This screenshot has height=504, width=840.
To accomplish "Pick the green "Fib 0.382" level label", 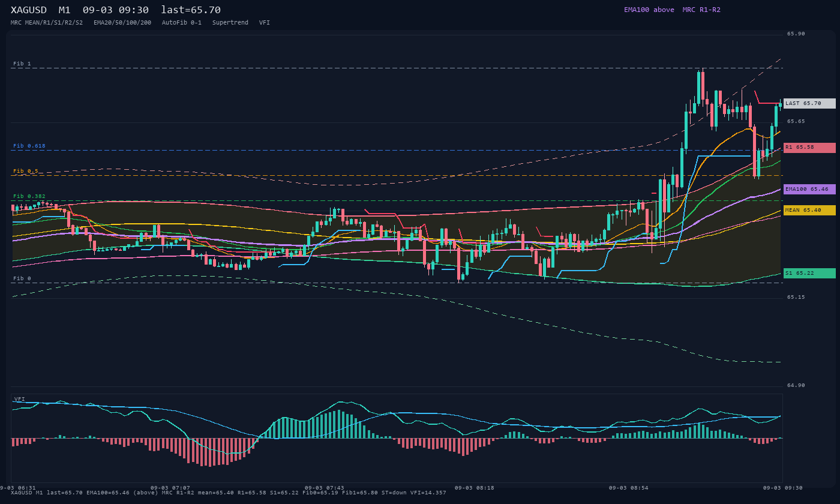I will click(x=29, y=196).
